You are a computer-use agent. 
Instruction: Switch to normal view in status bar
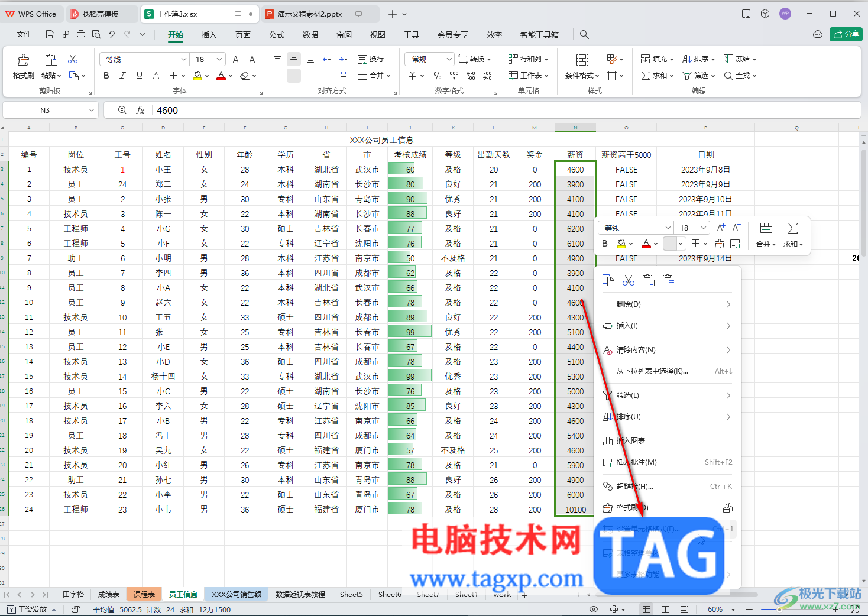tap(646, 609)
